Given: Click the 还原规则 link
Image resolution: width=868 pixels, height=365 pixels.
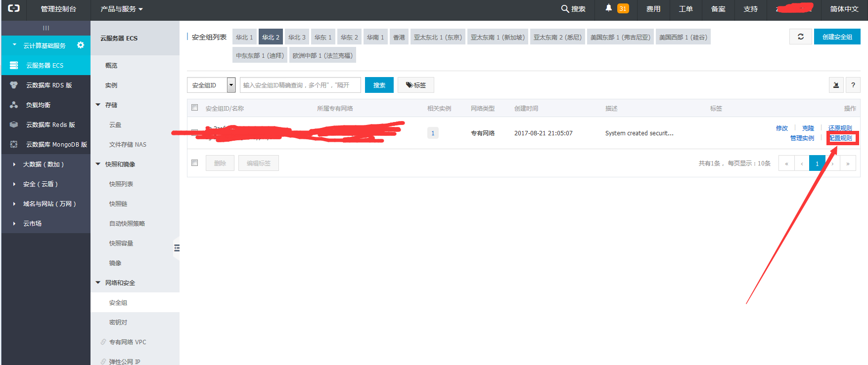Looking at the screenshot, I should tap(840, 128).
